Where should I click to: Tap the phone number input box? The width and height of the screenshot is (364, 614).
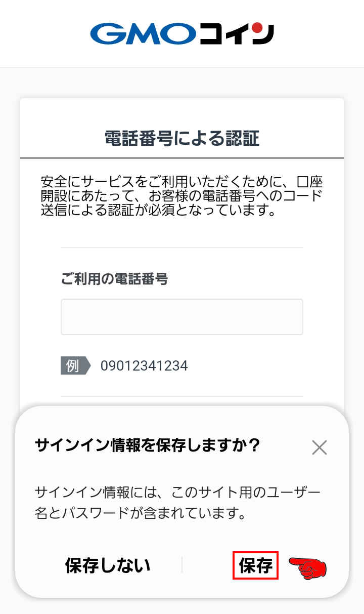click(181, 316)
